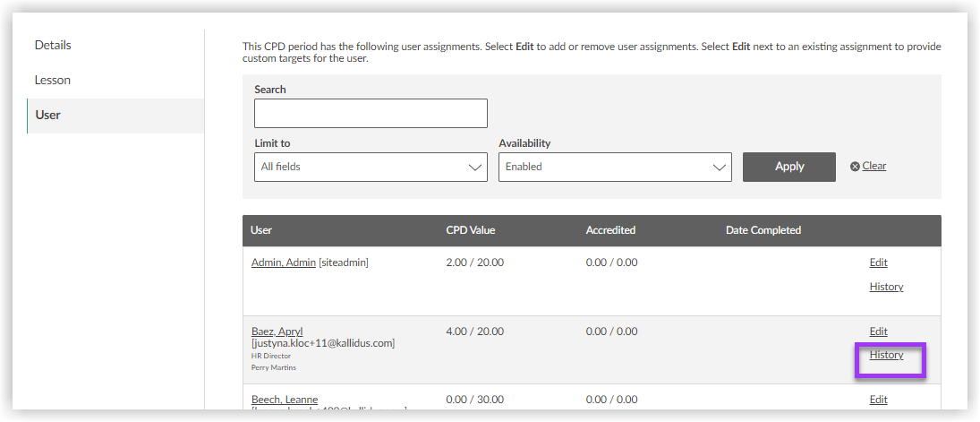Switch to the Lesson tab
980x422 pixels.
pyautogui.click(x=53, y=81)
